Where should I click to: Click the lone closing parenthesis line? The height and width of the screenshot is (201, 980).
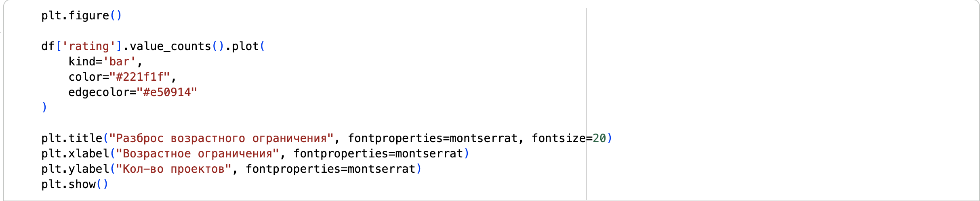(x=44, y=107)
